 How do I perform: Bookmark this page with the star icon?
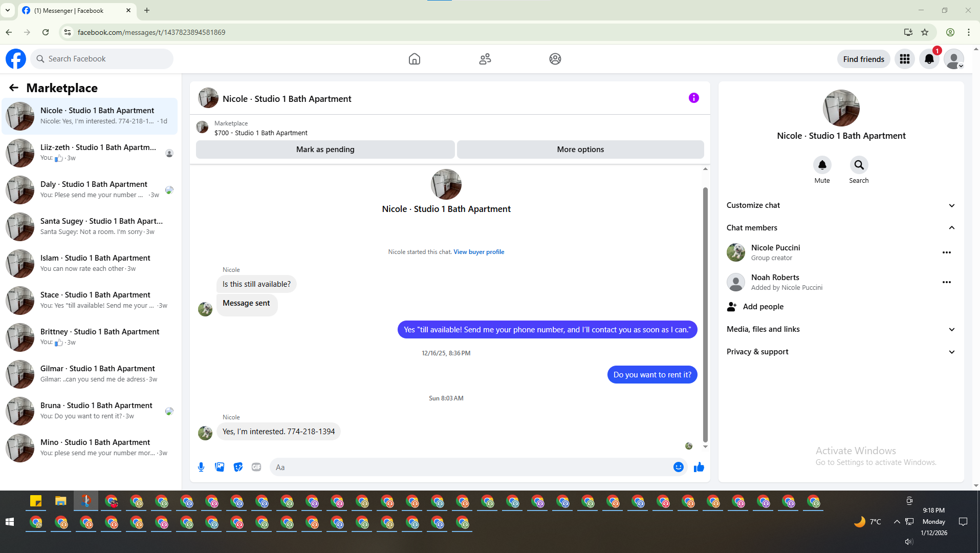click(925, 32)
